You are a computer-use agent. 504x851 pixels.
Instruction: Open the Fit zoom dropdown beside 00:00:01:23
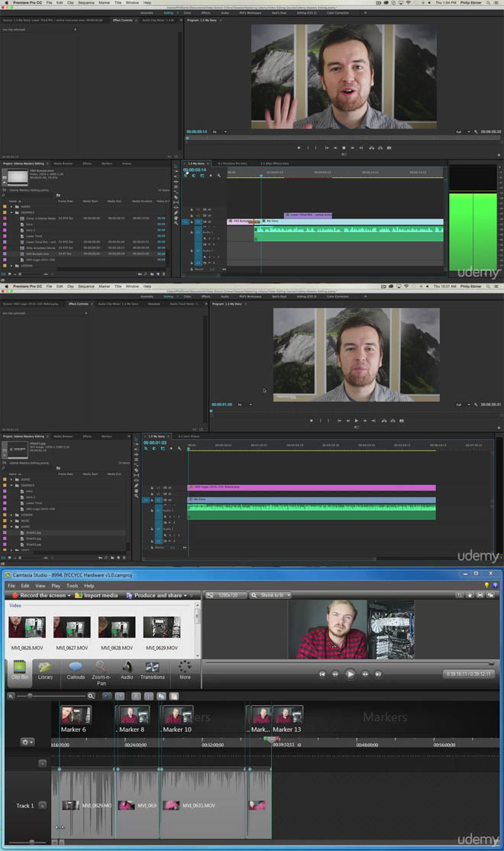pos(244,404)
